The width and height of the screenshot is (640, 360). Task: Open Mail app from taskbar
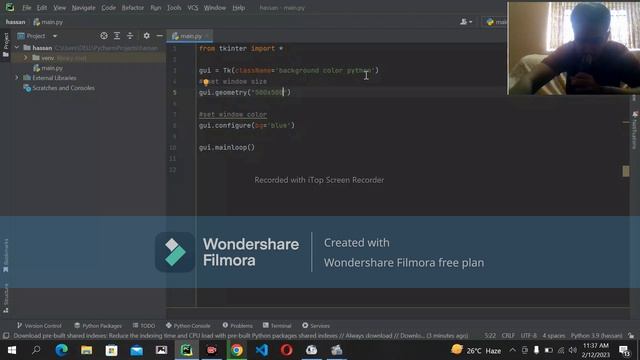tap(137, 350)
